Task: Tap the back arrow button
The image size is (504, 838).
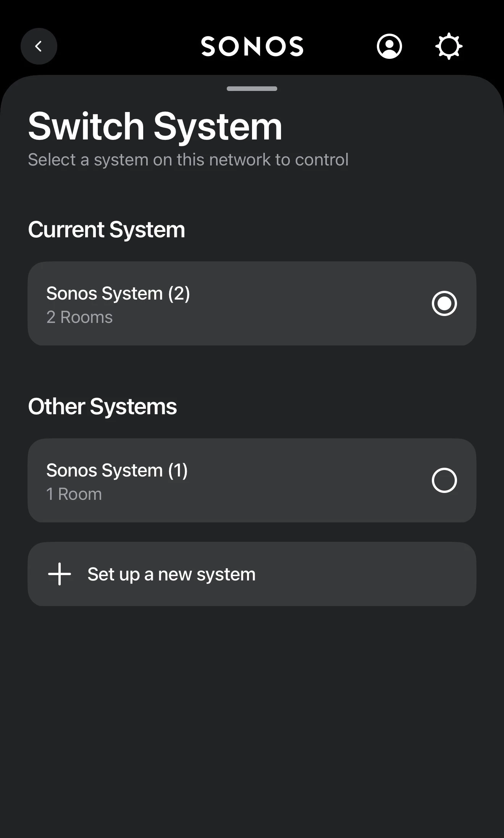Action: point(39,46)
